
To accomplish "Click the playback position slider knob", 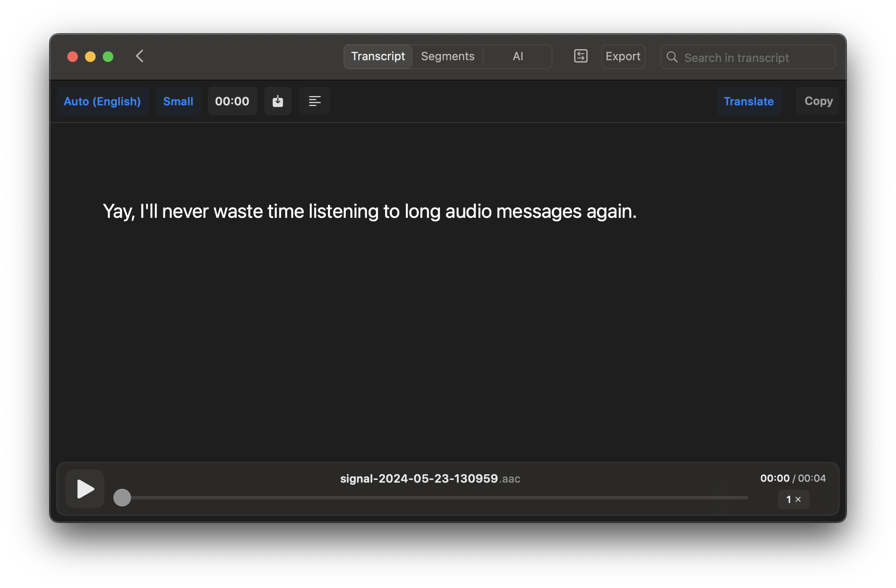I will point(122,497).
